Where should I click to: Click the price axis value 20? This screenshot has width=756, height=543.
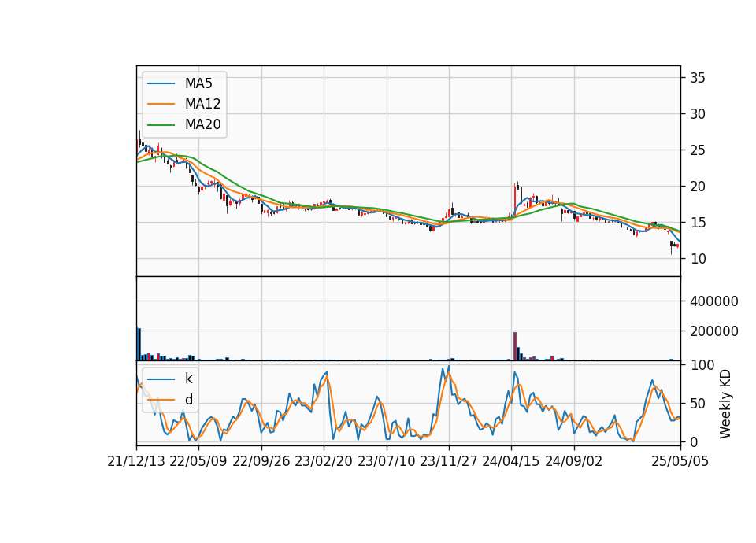tap(698, 186)
